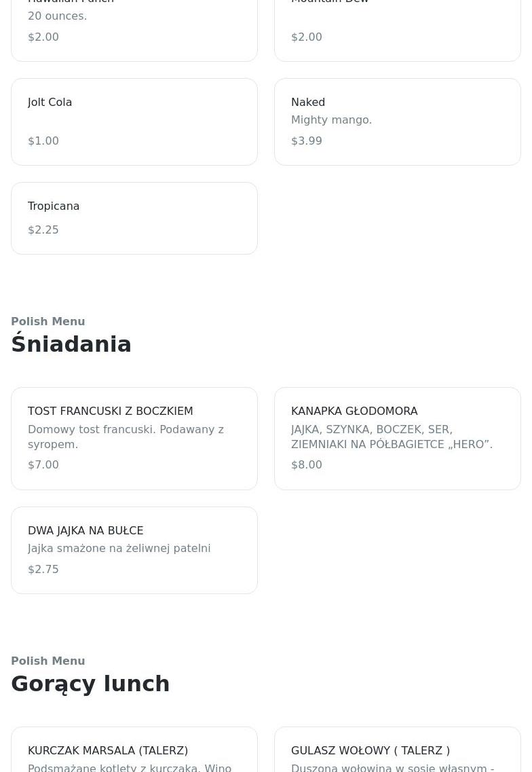Click the $2.75 price for DWA JAJKA
Screen dimensions: 532x772
43,569
